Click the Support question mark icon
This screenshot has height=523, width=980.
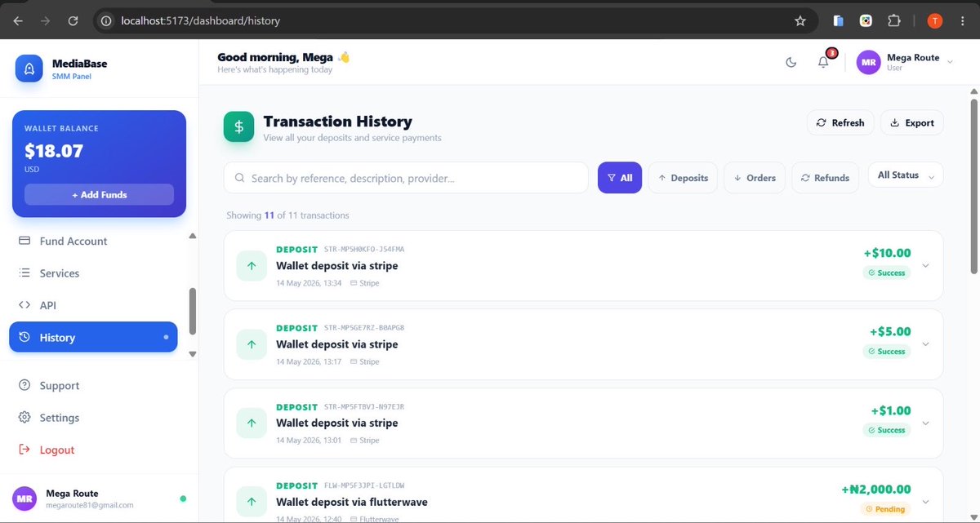click(x=24, y=385)
